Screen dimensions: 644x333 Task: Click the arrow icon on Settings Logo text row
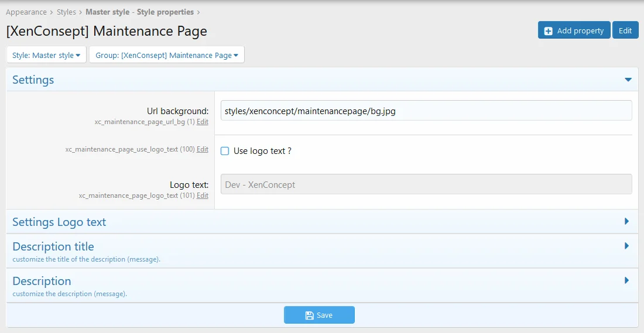626,222
